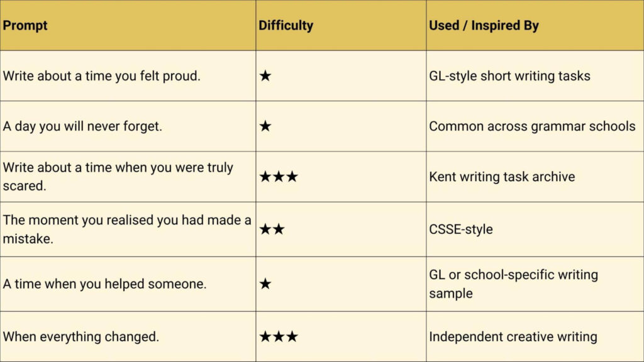Select the 'CSSE-style' cell
Viewport: 644px width, 362px height.
click(460, 229)
